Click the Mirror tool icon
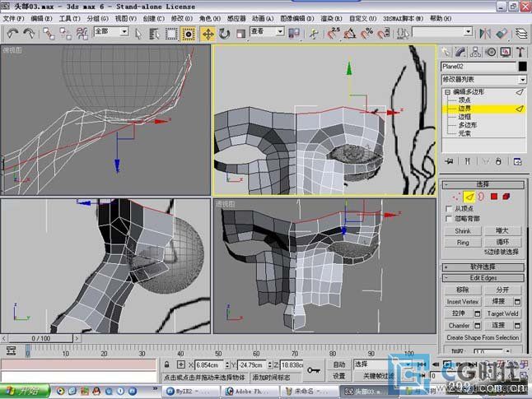The image size is (532, 399). click(x=485, y=34)
